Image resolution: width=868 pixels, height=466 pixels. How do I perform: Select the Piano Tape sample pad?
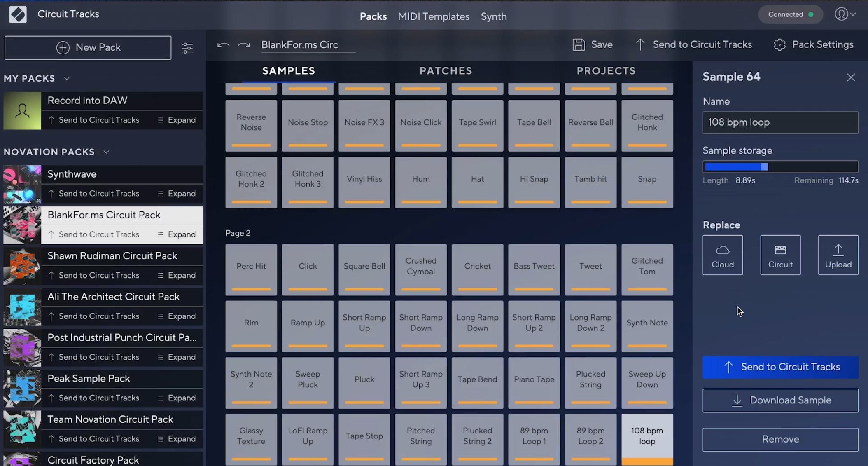(534, 383)
